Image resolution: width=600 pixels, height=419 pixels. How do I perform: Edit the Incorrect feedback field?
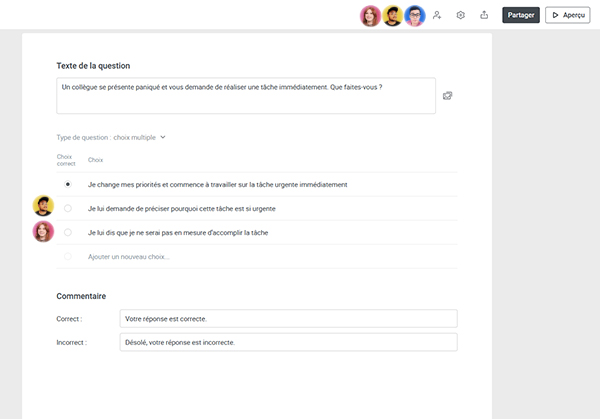288,342
